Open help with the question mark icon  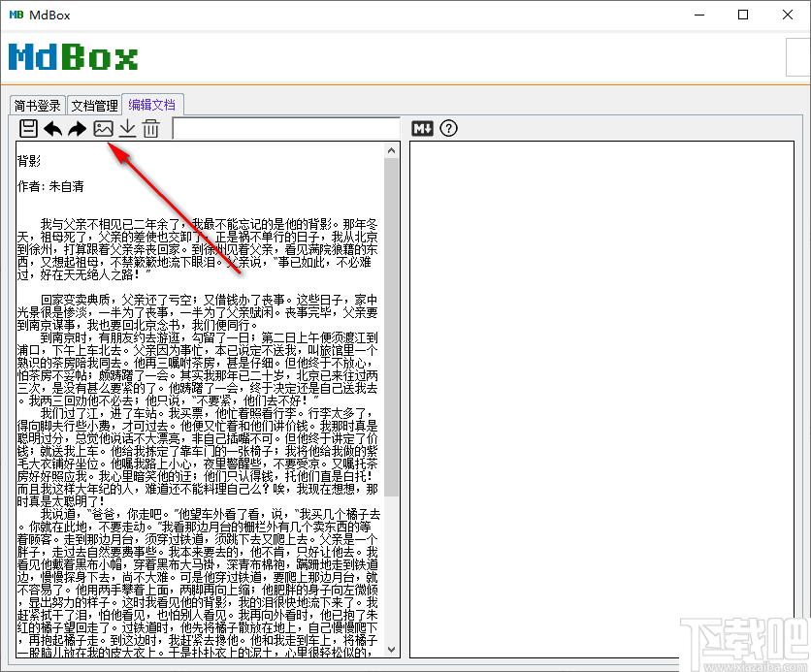pyautogui.click(x=448, y=128)
